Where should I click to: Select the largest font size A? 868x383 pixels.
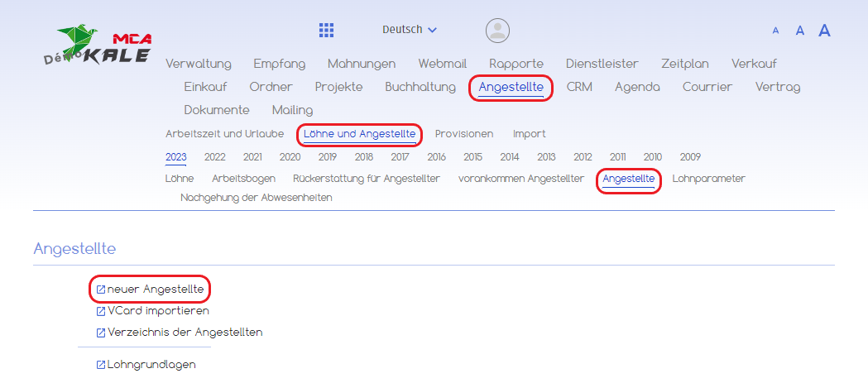(x=824, y=31)
